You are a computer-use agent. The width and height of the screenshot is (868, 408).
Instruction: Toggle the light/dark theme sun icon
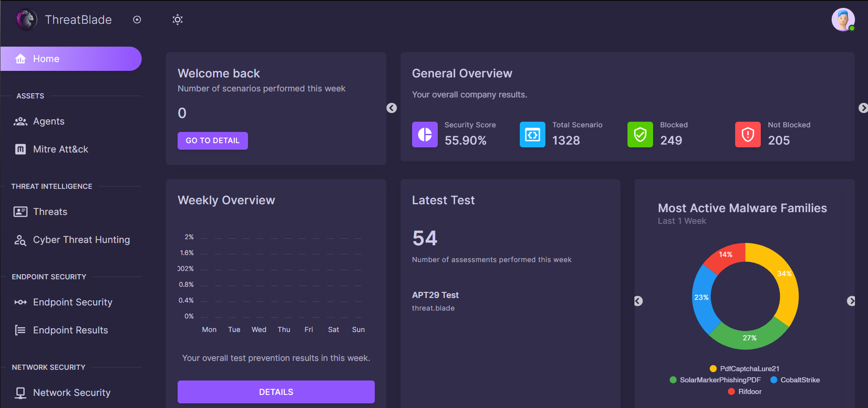tap(178, 20)
